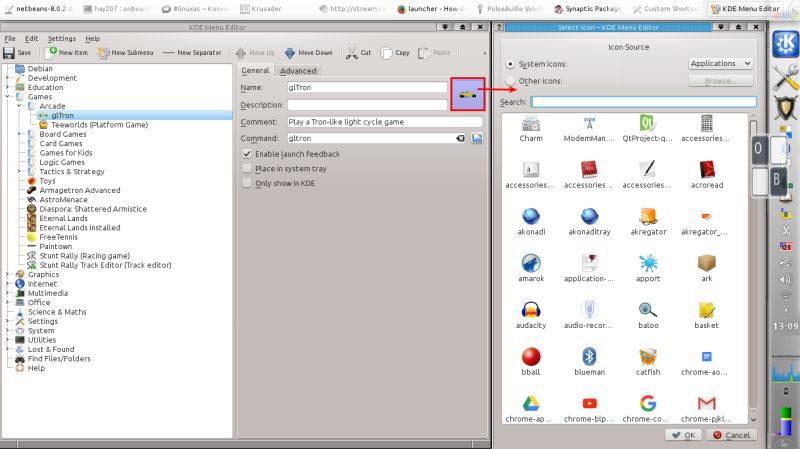The image size is (800, 449).
Task: Check Only show in KDE
Action: [247, 183]
